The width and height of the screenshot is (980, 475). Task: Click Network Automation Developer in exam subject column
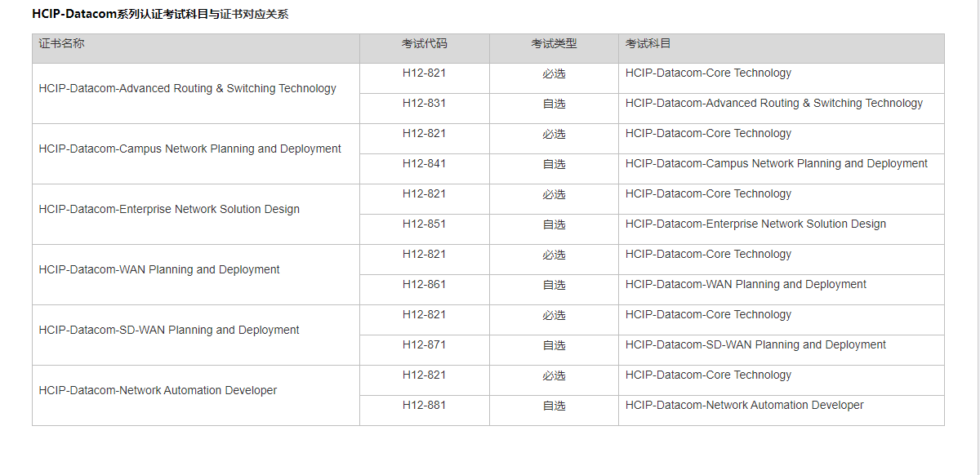[x=744, y=406]
